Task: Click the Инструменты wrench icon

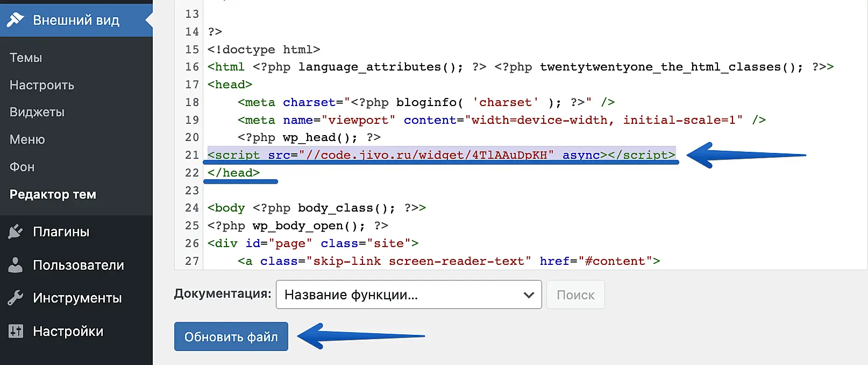Action: (16, 298)
